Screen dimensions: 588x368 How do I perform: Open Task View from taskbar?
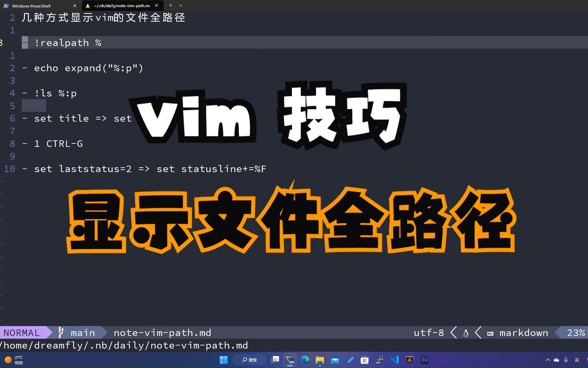tap(275, 360)
